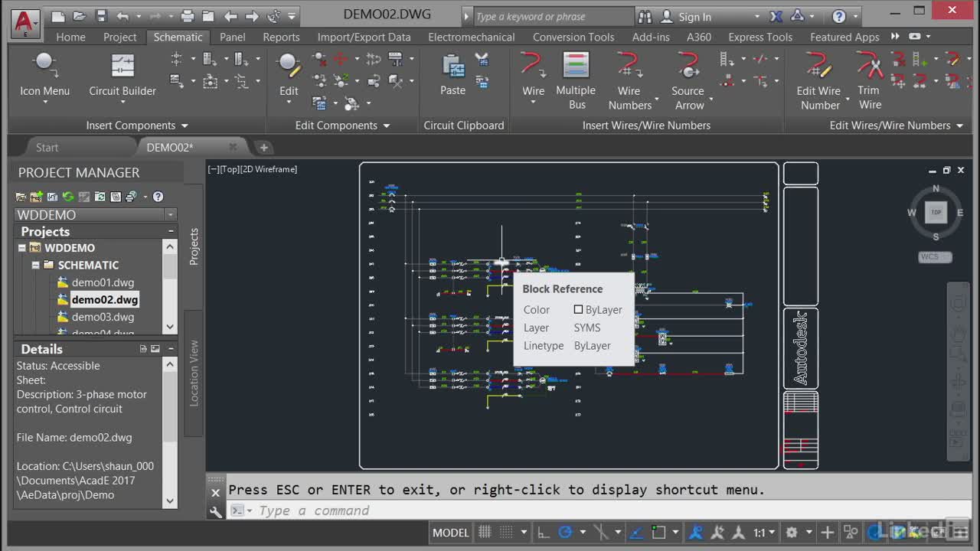The image size is (980, 551).
Task: Collapse the SCHEMATIC folder node
Action: pos(35,265)
